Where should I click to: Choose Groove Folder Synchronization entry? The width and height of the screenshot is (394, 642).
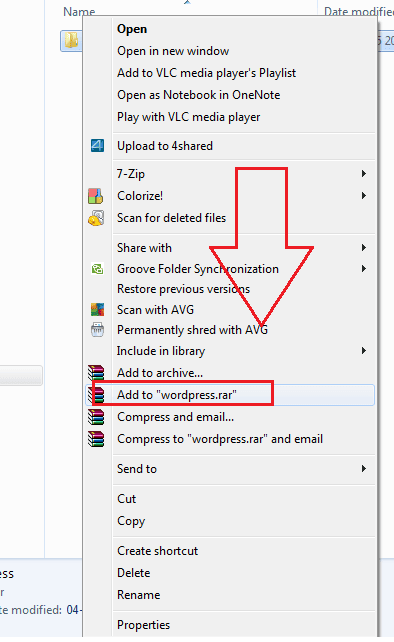[198, 269]
